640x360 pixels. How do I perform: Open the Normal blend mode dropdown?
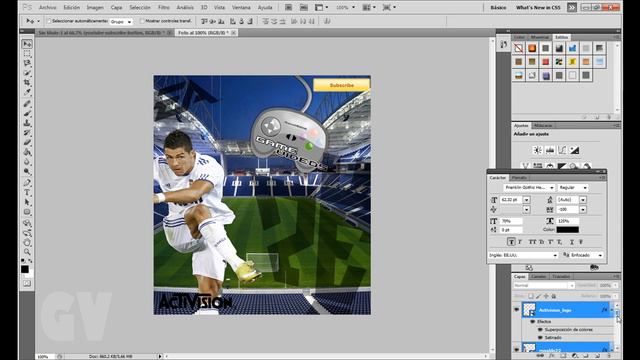point(544,285)
